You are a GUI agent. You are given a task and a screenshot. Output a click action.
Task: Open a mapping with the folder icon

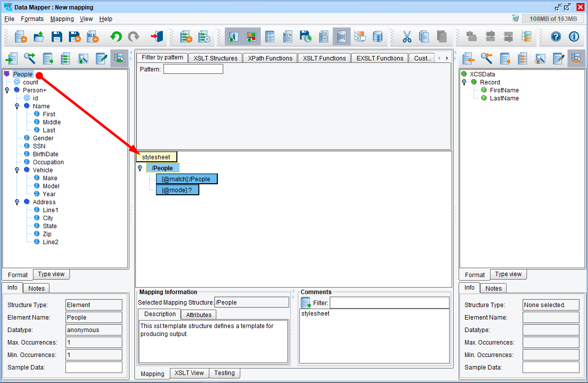38,37
